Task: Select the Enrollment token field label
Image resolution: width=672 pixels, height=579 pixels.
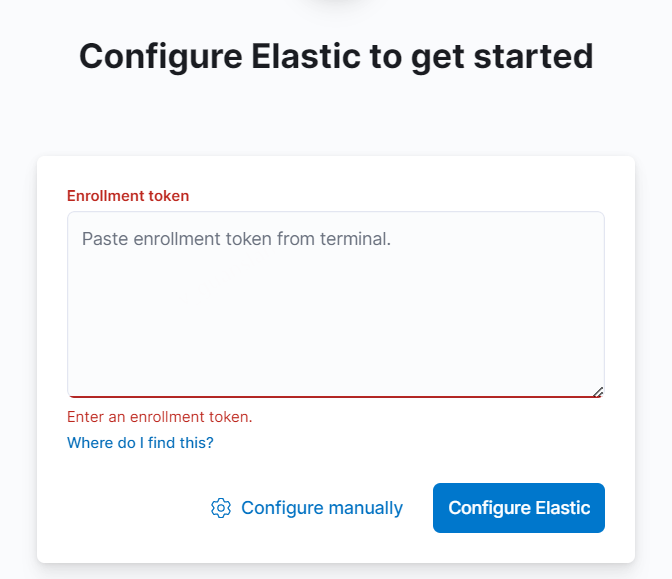Action: click(128, 196)
